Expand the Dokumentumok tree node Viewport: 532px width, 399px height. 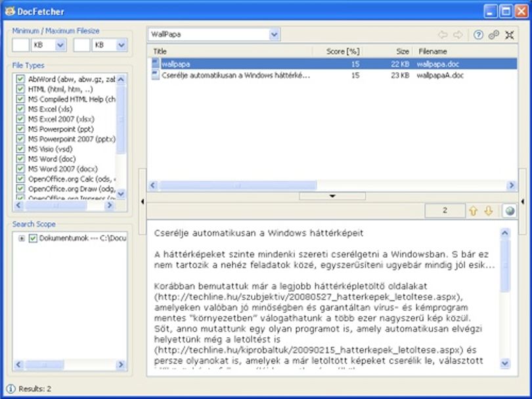point(22,239)
